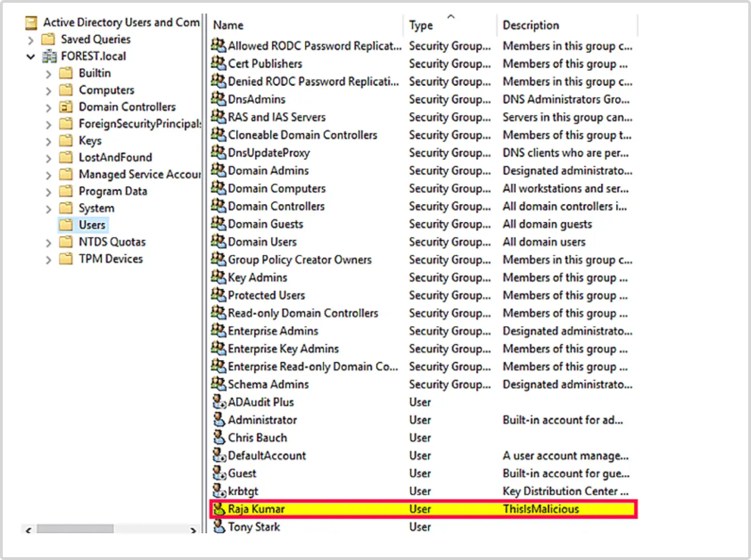
Task: Open the ForeignSecurityPrincipals tree label
Action: pyautogui.click(x=139, y=123)
